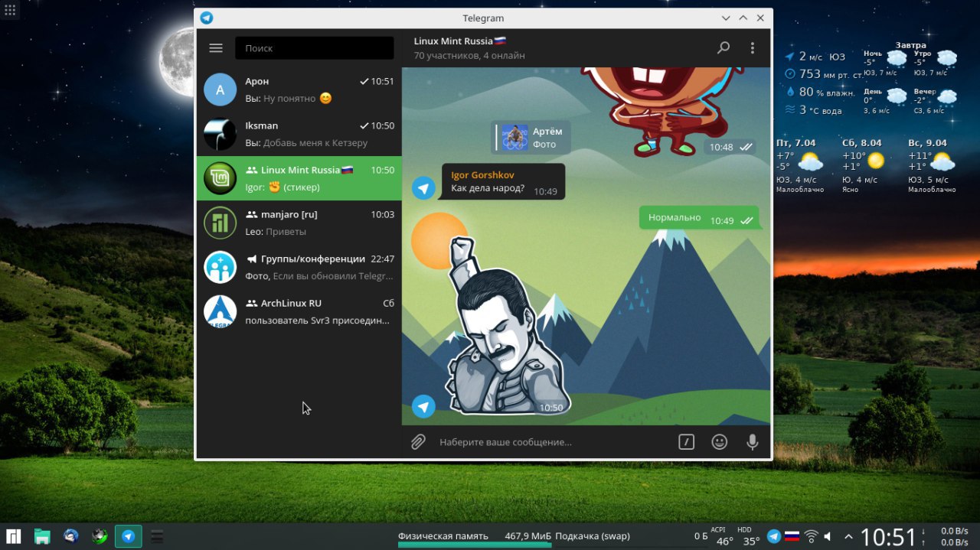The image size is (980, 550).
Task: Switch keyboard layout via Russian flag
Action: [x=792, y=536]
